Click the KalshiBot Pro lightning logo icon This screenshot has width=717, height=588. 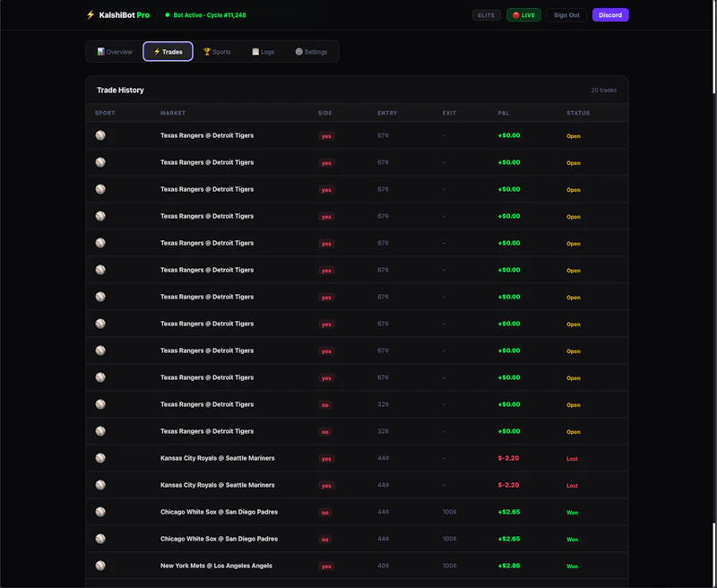click(x=91, y=15)
